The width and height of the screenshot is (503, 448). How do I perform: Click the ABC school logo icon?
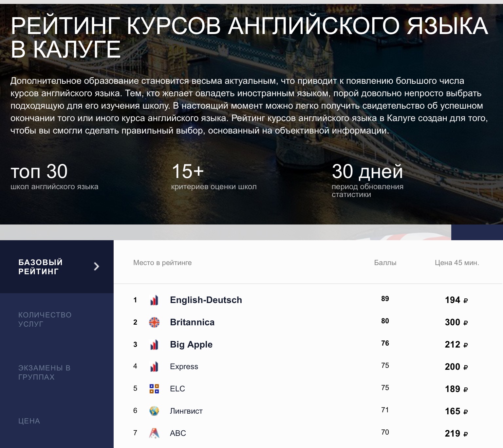[x=154, y=433]
